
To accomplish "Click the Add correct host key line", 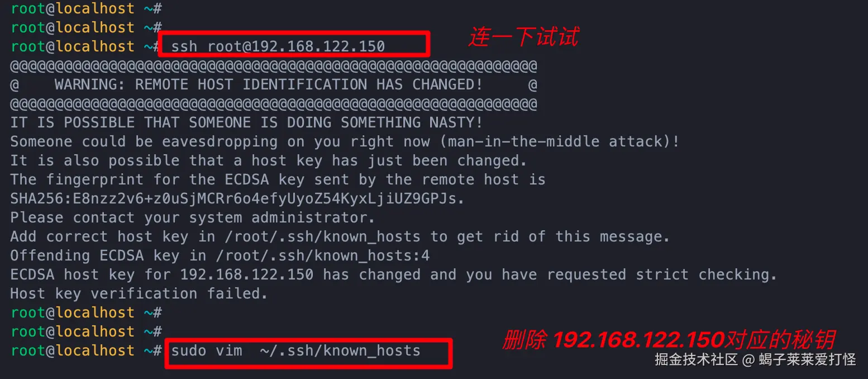I will [x=340, y=237].
